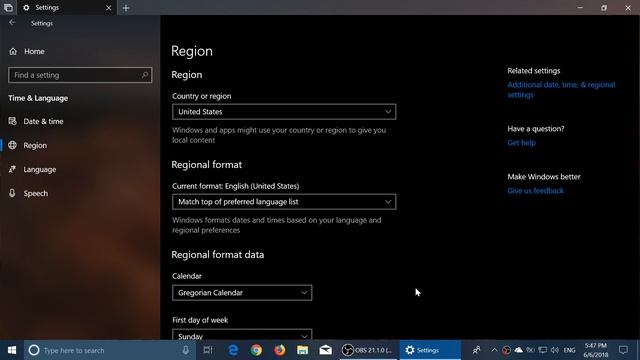Close the Settings tab

(x=109, y=8)
